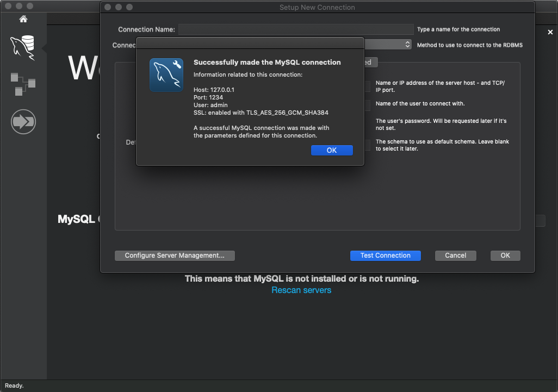Click the 'A successful MySQL connection was made' message
The image size is (558, 392).
[261, 132]
